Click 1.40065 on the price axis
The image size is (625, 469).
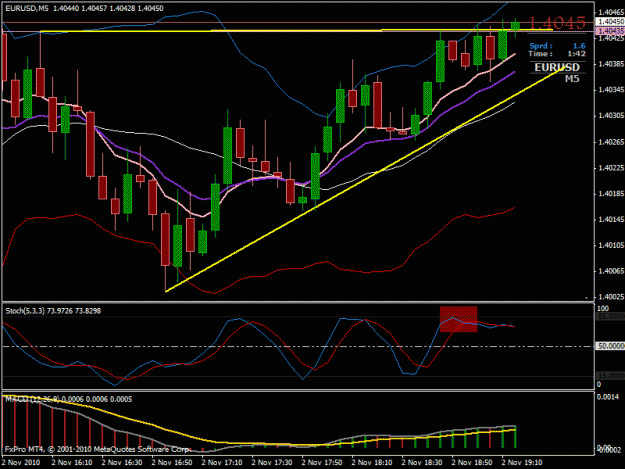pyautogui.click(x=611, y=271)
